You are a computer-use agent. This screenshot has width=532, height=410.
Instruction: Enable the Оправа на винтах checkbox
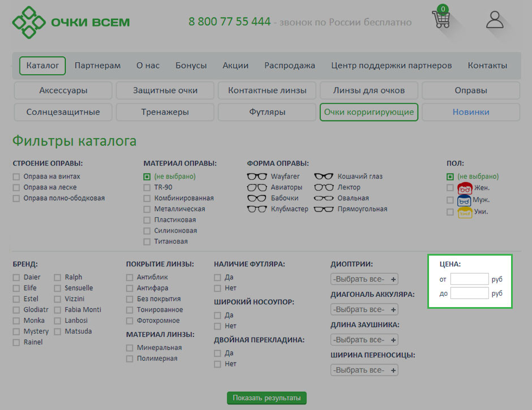(16, 176)
